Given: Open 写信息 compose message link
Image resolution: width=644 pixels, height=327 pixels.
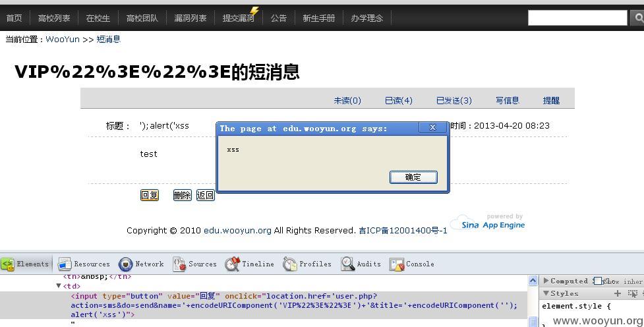Looking at the screenshot, I should point(508,101).
